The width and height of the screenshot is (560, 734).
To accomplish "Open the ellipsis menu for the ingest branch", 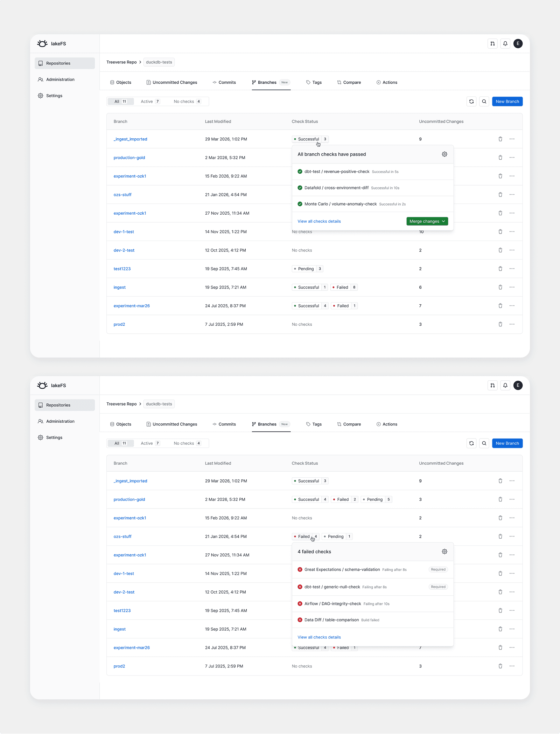I will pos(512,287).
